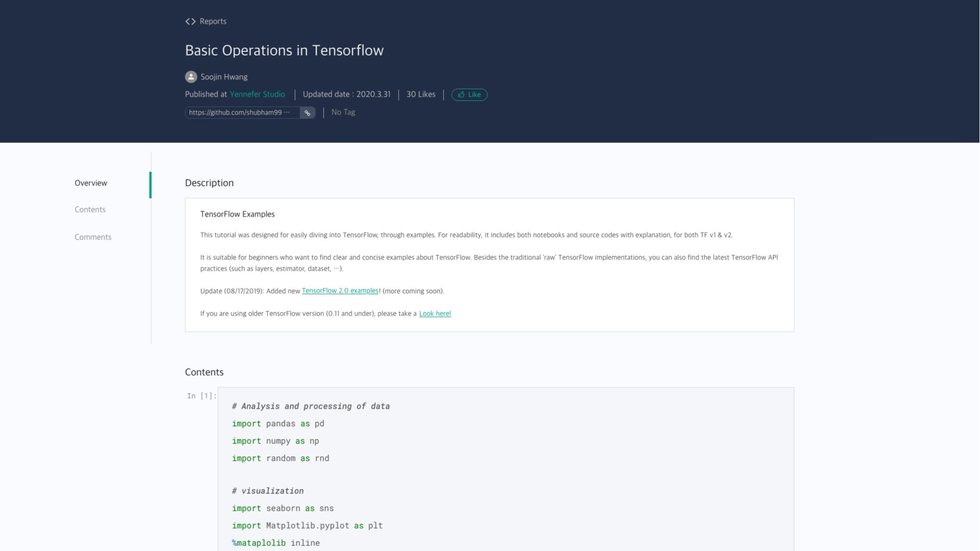Click the Description section heading
The height and width of the screenshot is (551, 980).
click(x=209, y=183)
